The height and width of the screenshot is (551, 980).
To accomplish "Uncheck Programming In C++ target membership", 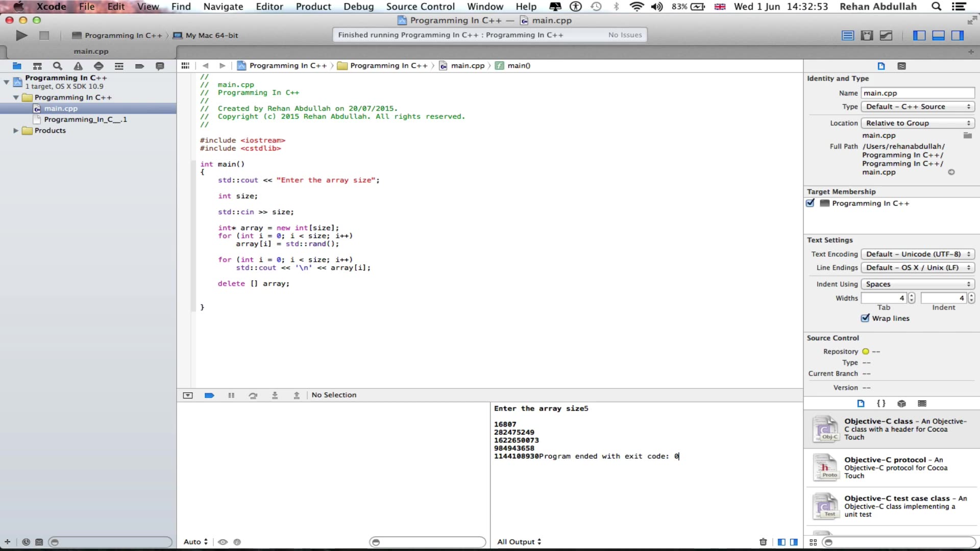I will pos(811,203).
